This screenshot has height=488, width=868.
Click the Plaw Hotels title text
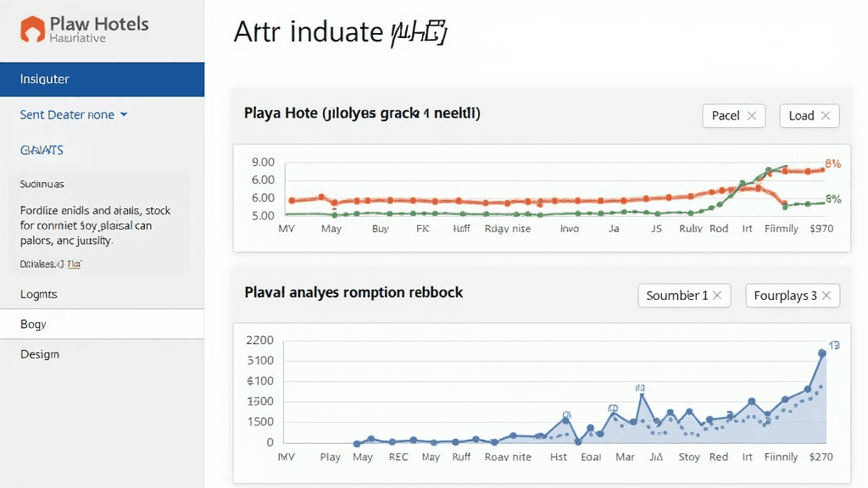coord(98,24)
